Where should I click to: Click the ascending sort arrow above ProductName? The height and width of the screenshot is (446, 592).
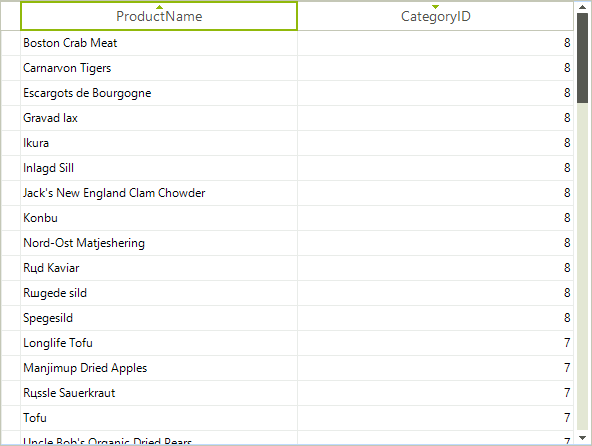coord(159,7)
